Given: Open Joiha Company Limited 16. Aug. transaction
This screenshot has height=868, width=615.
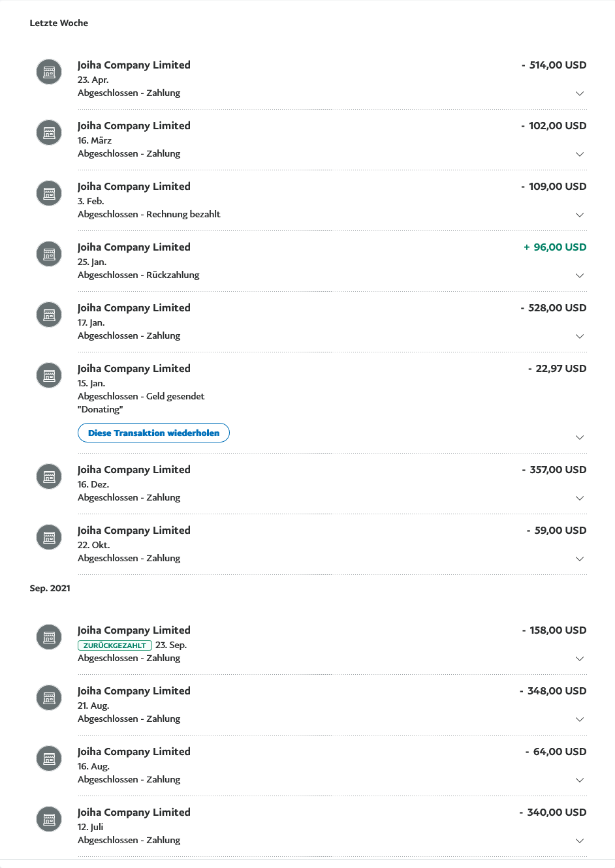Looking at the screenshot, I should coord(134,752).
